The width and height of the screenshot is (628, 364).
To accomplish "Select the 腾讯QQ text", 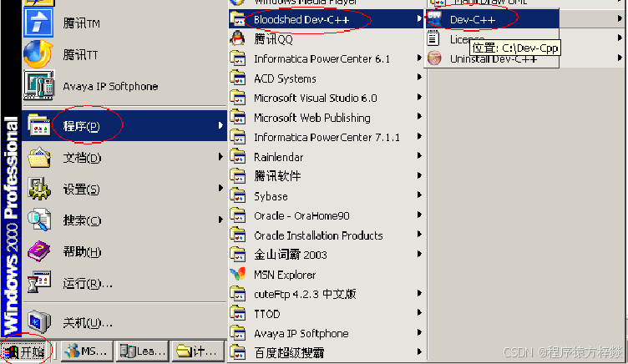I will tap(273, 39).
